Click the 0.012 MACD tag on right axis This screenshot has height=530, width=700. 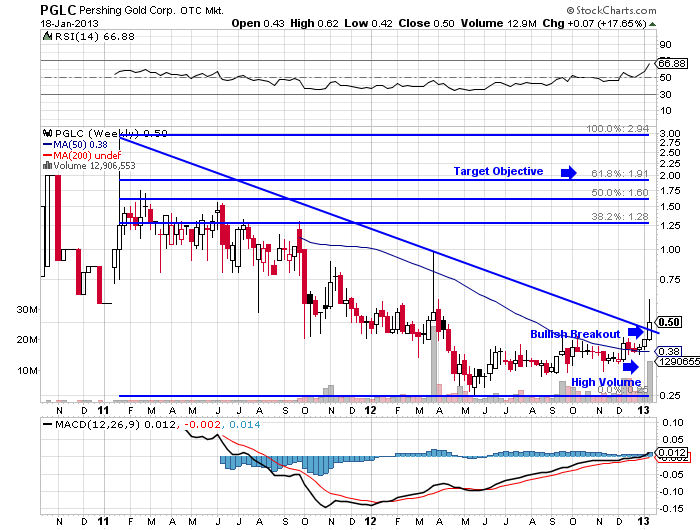pyautogui.click(x=671, y=452)
